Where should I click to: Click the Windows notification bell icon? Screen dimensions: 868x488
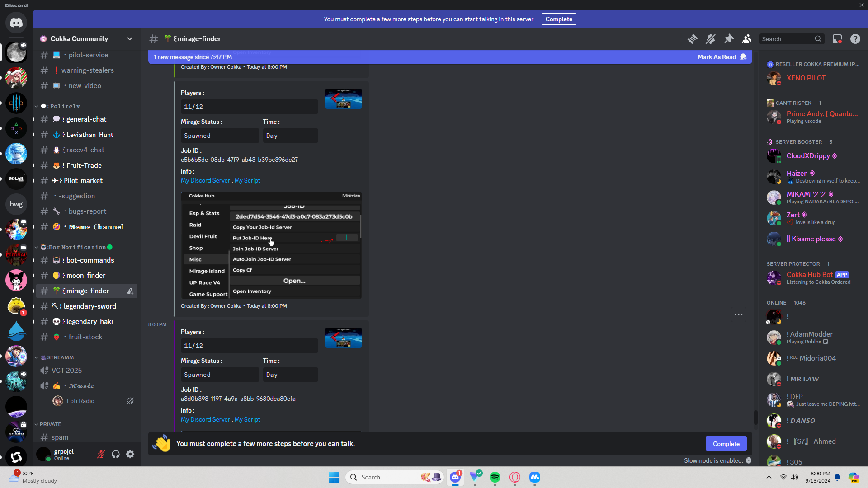pyautogui.click(x=837, y=477)
